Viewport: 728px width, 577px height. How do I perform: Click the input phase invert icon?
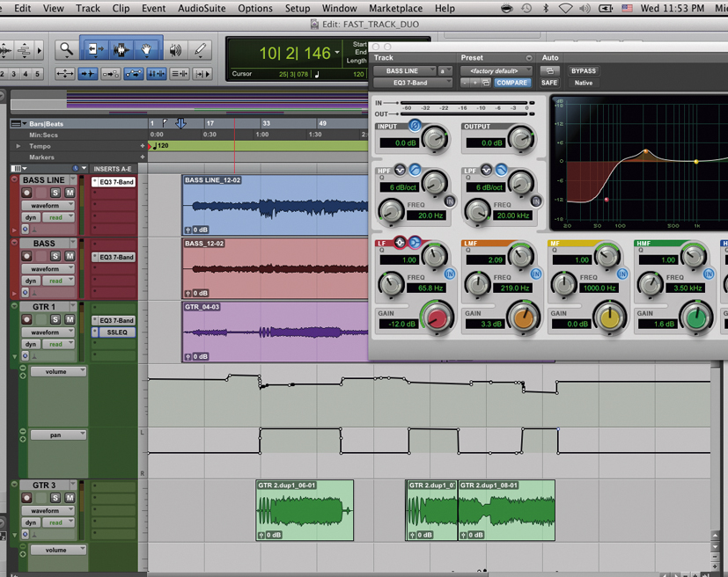(x=415, y=125)
